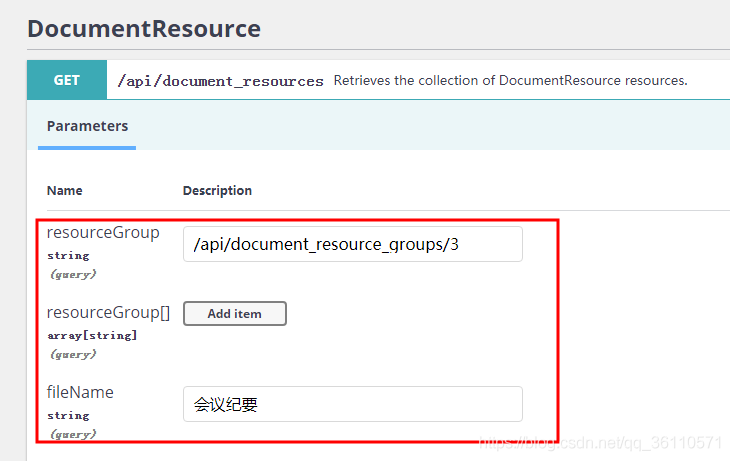The height and width of the screenshot is (461, 730).
Task: Click the Name column header
Action: (65, 190)
